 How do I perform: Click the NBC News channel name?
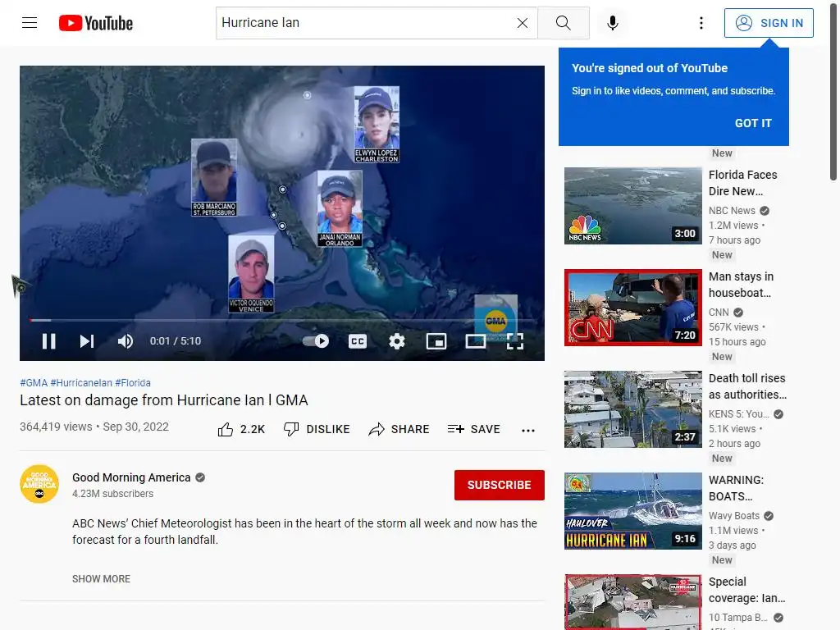[732, 211]
